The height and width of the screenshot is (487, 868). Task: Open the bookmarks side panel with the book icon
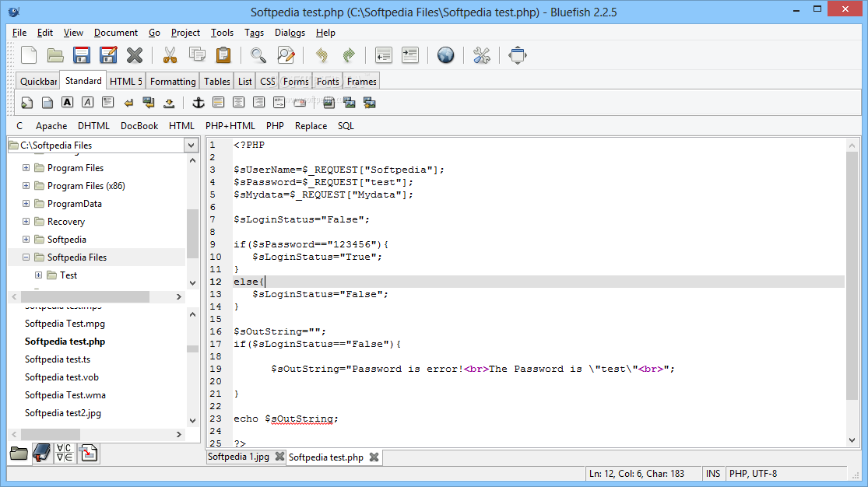coord(41,454)
